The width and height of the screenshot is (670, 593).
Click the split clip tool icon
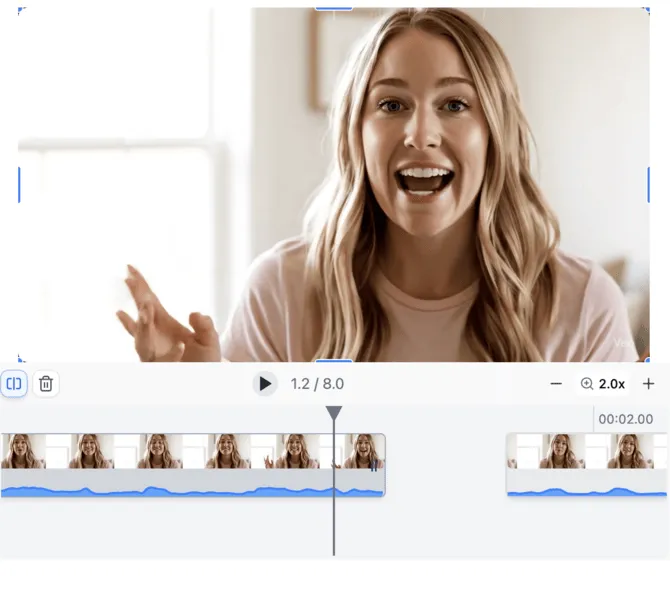14,384
